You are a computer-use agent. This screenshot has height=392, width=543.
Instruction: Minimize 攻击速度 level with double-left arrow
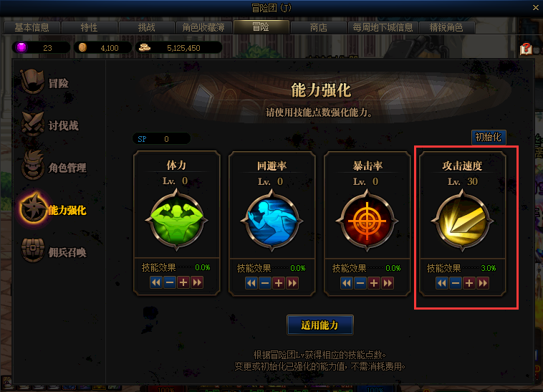coord(442,283)
